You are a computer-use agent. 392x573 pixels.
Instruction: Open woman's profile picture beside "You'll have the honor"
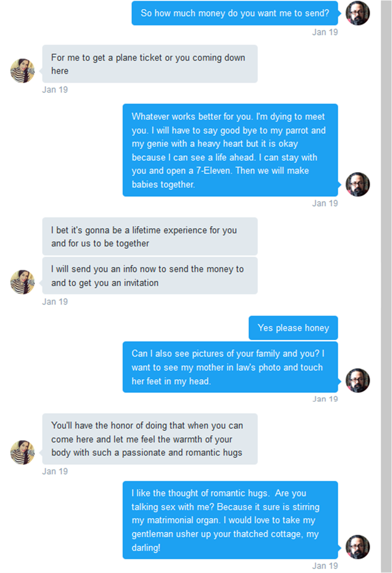(23, 452)
